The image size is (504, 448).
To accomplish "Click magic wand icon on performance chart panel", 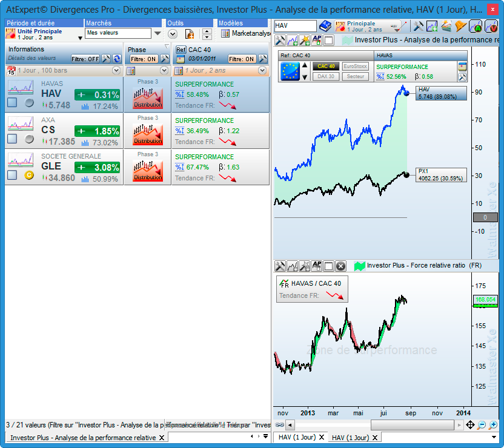I will tap(304, 41).
